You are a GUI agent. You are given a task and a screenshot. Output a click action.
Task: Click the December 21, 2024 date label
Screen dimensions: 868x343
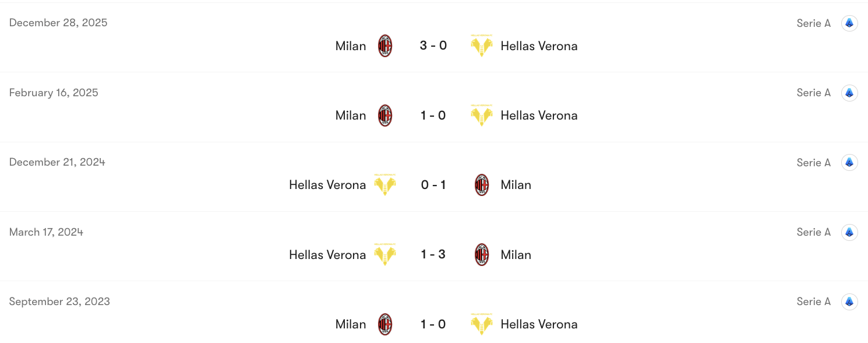click(x=58, y=162)
